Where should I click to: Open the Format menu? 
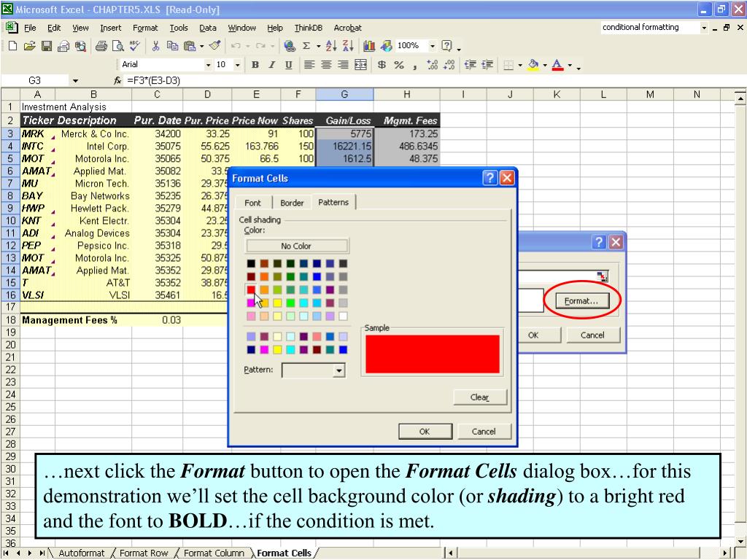(x=145, y=28)
